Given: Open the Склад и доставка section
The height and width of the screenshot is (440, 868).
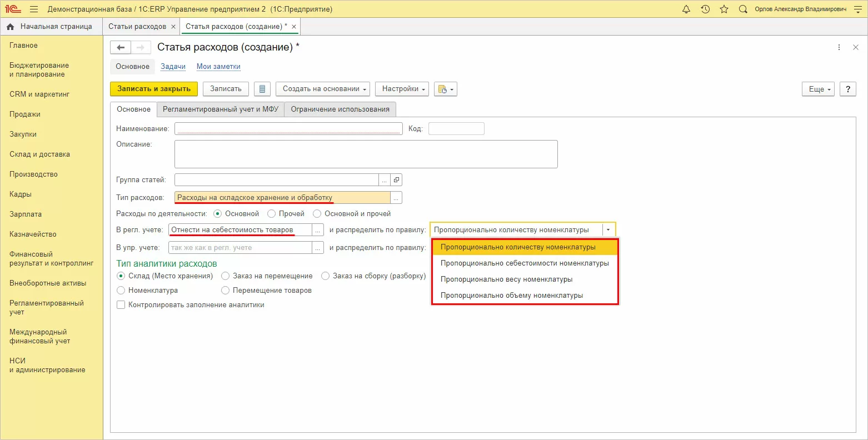Looking at the screenshot, I should [x=39, y=154].
